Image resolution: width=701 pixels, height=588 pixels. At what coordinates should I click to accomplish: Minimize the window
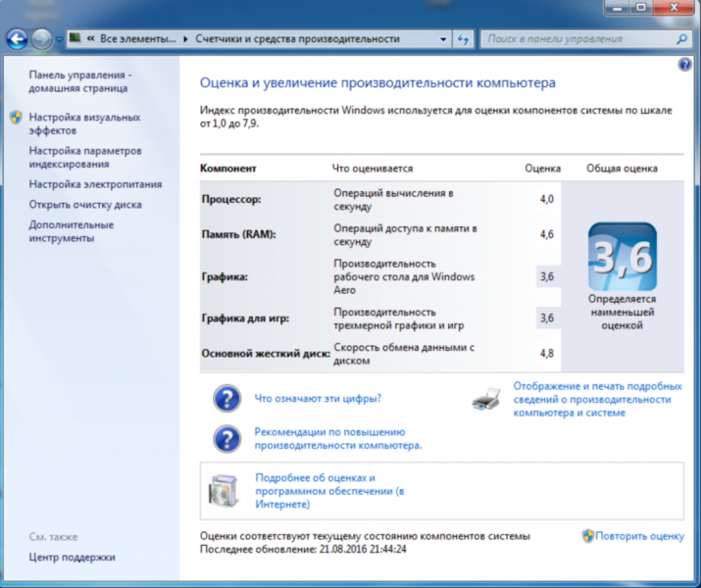[x=618, y=7]
